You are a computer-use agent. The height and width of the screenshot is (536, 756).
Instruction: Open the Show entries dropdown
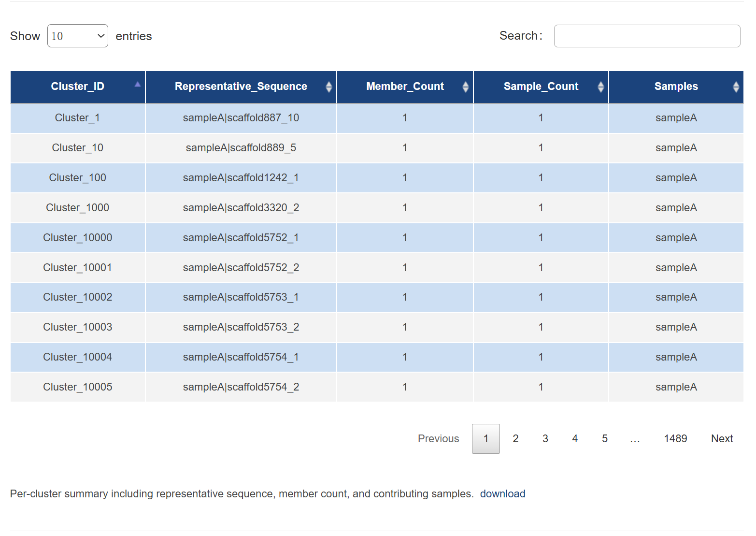77,36
